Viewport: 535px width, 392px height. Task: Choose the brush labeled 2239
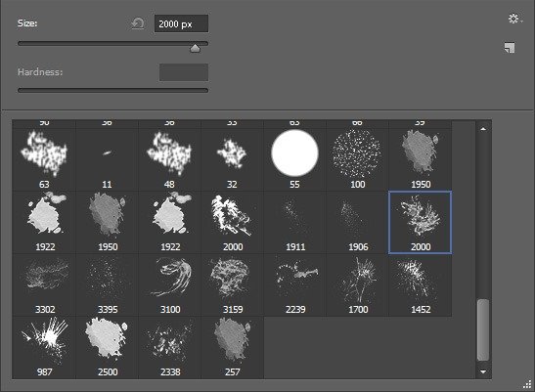(x=294, y=284)
